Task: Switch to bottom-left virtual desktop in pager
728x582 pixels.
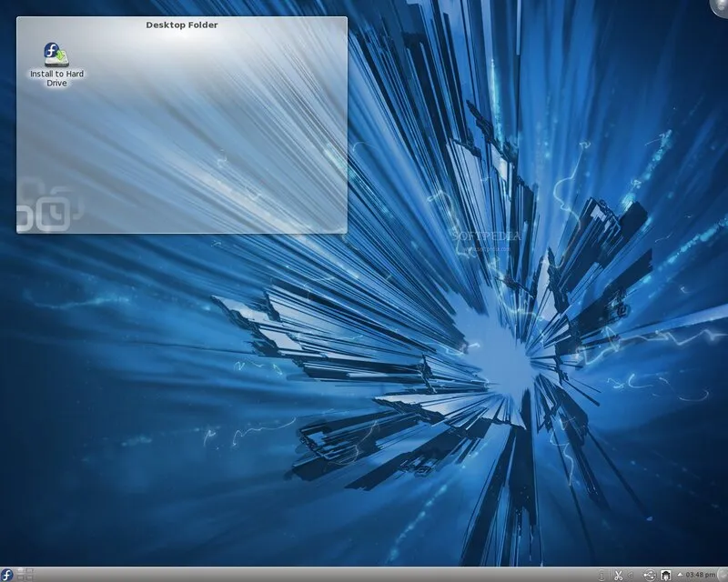Action: click(20, 577)
